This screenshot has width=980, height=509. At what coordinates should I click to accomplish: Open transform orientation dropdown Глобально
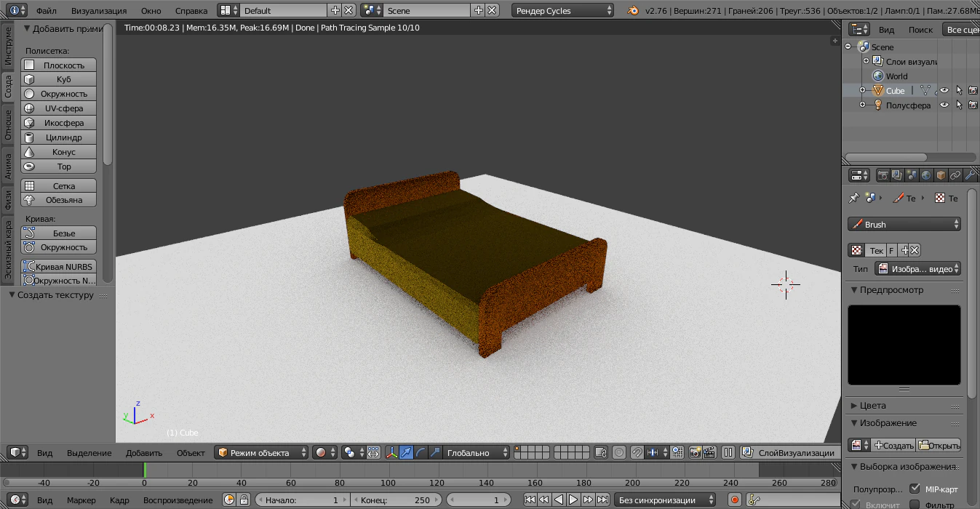pyautogui.click(x=477, y=452)
